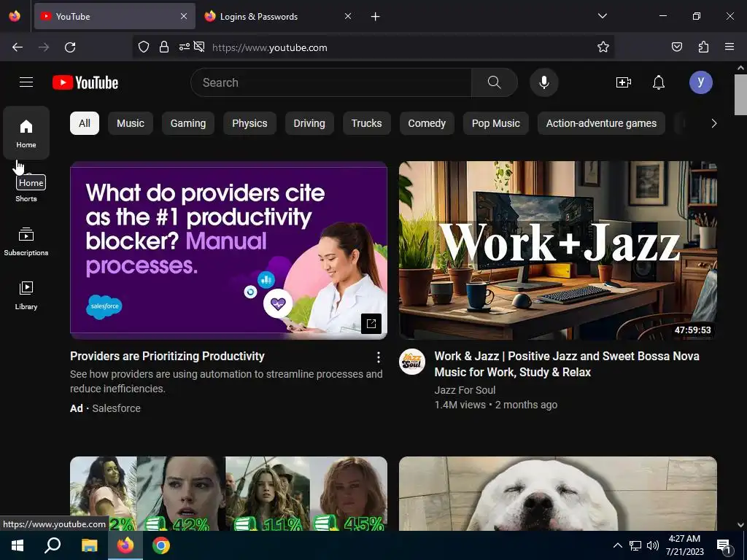Select the Comedy filter chip
This screenshot has height=560, width=747.
pos(427,123)
